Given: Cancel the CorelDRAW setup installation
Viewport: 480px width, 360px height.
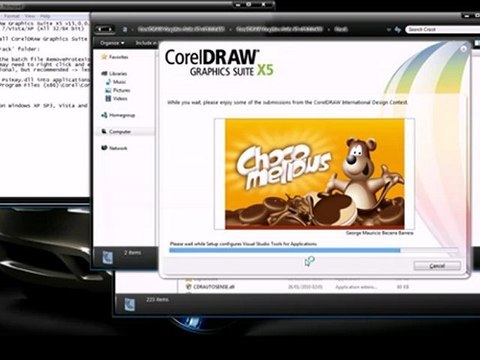Looking at the screenshot, I should tap(437, 266).
